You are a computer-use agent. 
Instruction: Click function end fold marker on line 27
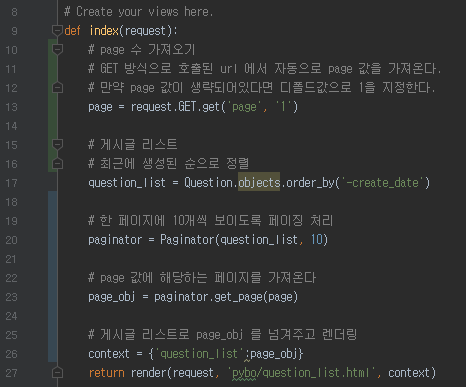coord(57,373)
